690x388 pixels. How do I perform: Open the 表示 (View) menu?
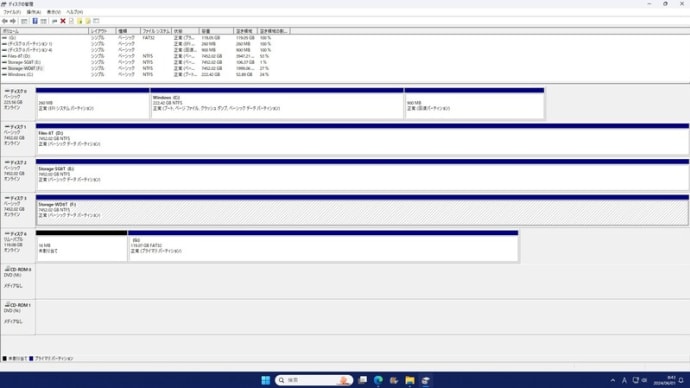[x=54, y=12]
